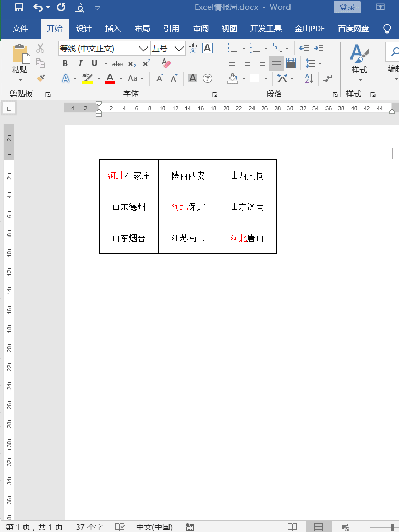Screen dimensions: 399x532
Task: Click the language 中文(中国) indicator
Action: click(154, 527)
